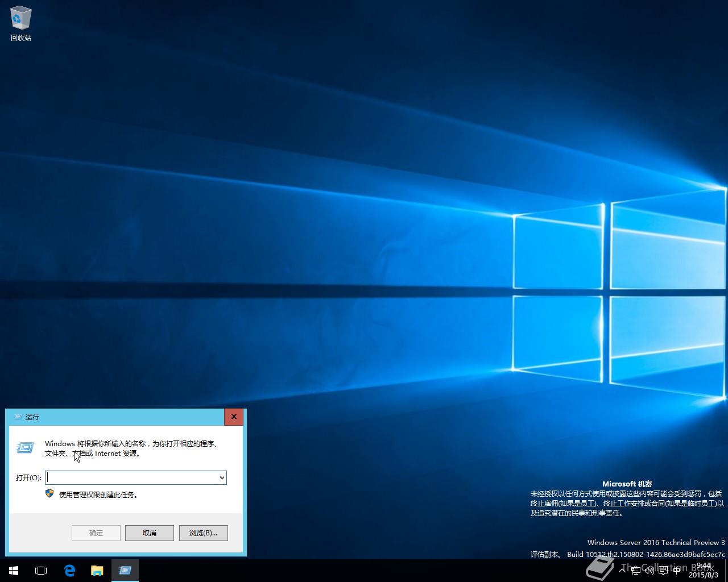The height and width of the screenshot is (582, 728).
Task: Open the Start menu
Action: click(x=14, y=571)
